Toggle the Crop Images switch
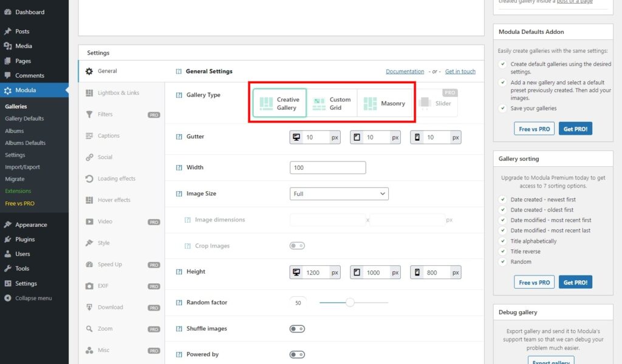 pyautogui.click(x=297, y=246)
